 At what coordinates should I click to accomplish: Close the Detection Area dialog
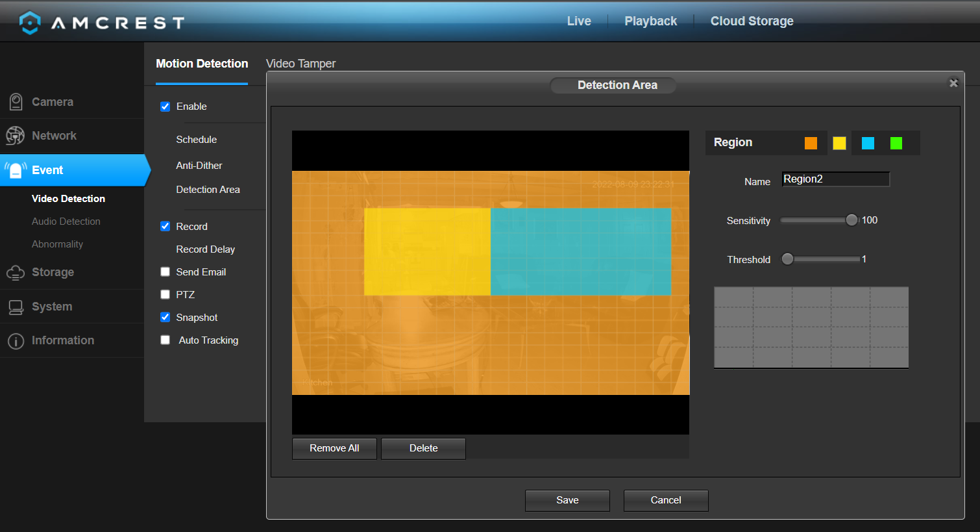(x=953, y=83)
